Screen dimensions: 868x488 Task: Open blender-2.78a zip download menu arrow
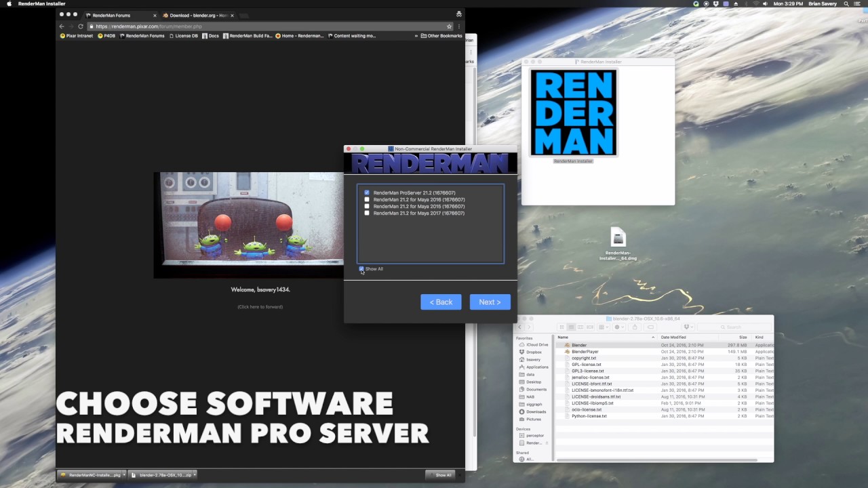pos(195,475)
